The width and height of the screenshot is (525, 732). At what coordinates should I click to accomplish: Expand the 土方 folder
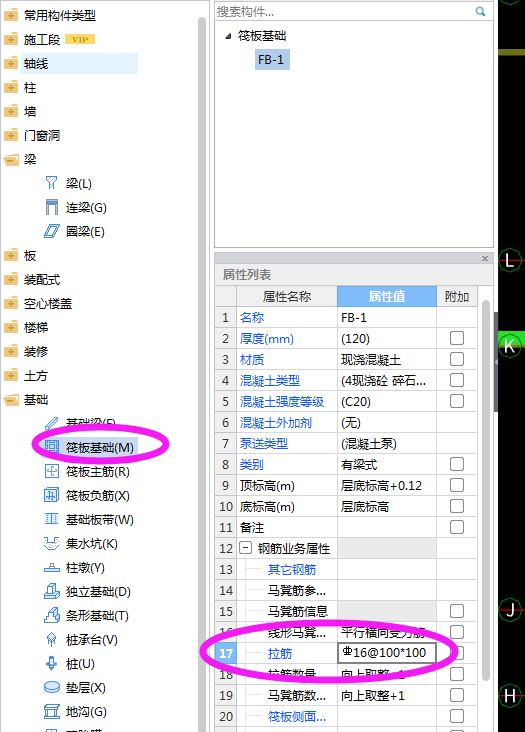pyautogui.click(x=11, y=375)
